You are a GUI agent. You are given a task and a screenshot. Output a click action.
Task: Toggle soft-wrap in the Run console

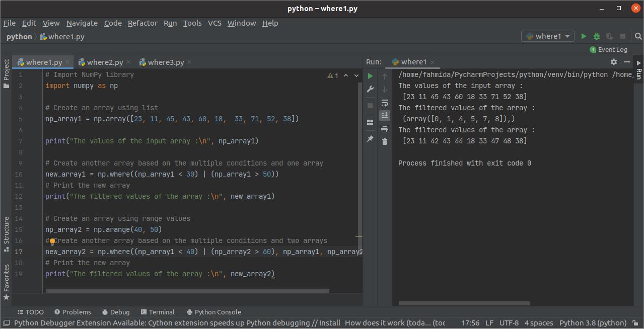coord(385,103)
